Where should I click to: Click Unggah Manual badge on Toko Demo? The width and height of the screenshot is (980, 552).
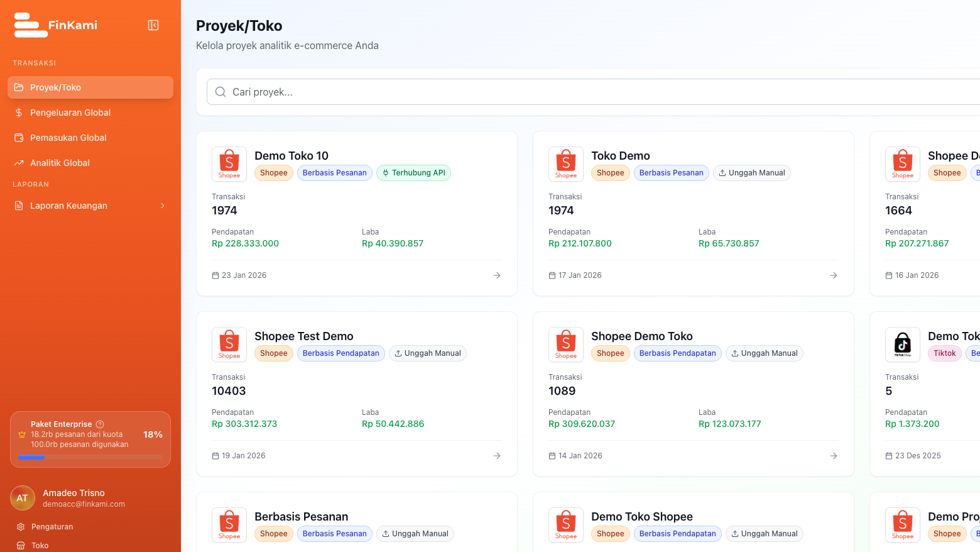[751, 173]
